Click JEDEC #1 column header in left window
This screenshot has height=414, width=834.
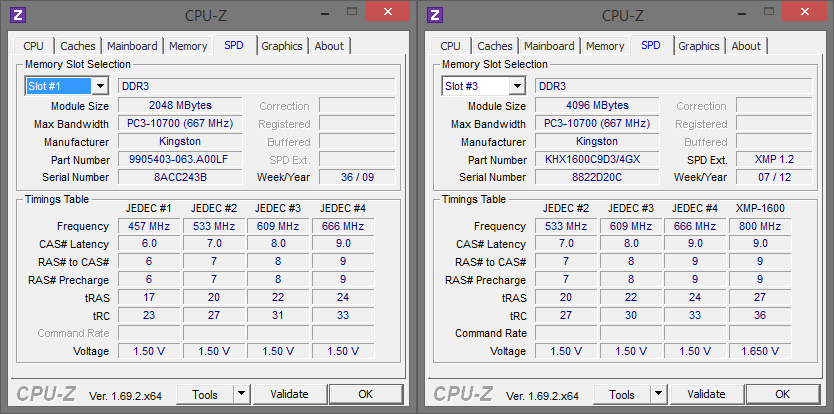149,208
